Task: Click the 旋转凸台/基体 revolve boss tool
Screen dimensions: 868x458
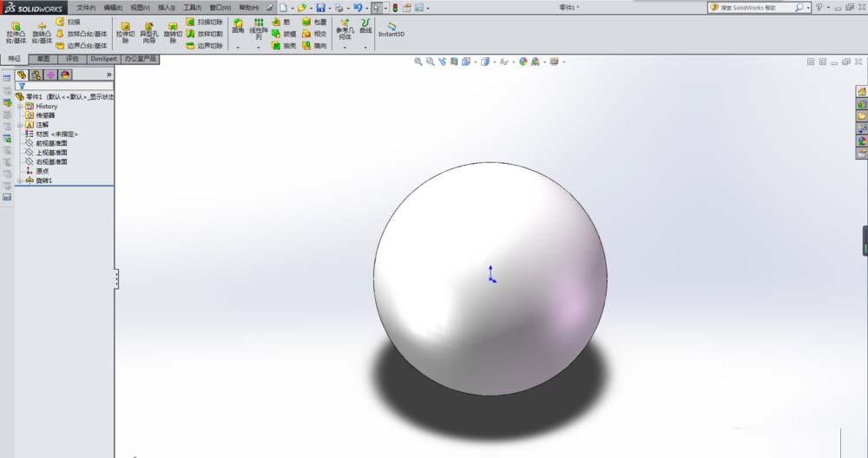Action: 42,33
